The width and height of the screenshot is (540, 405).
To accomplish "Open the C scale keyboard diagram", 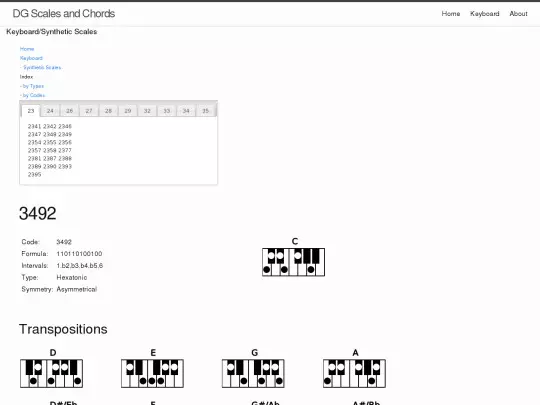I will [293, 262].
